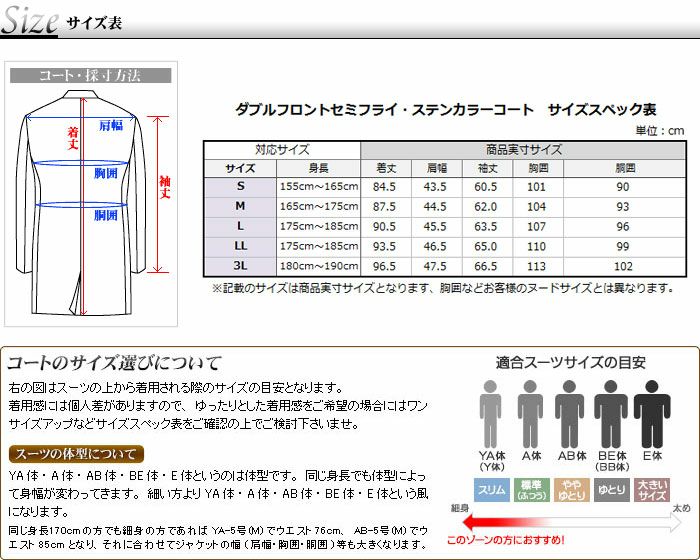This screenshot has height=560, width=700.
Task: Click the blue スリム fit badge
Action: click(489, 489)
